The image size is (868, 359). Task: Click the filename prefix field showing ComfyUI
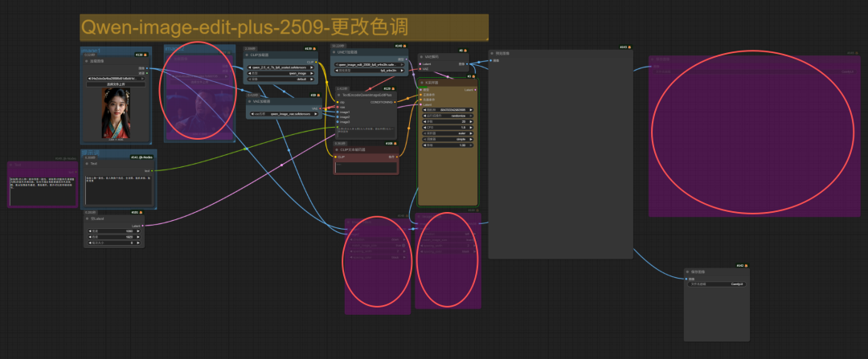pos(717,284)
